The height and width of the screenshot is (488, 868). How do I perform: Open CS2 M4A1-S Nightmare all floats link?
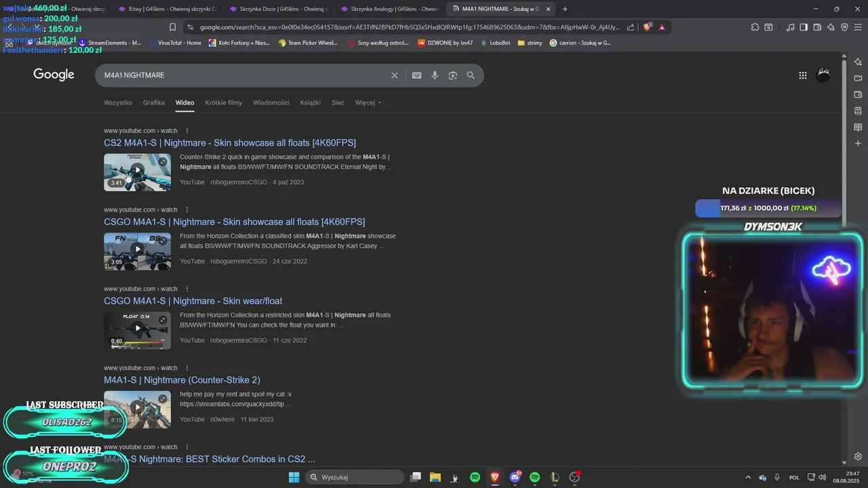(230, 143)
